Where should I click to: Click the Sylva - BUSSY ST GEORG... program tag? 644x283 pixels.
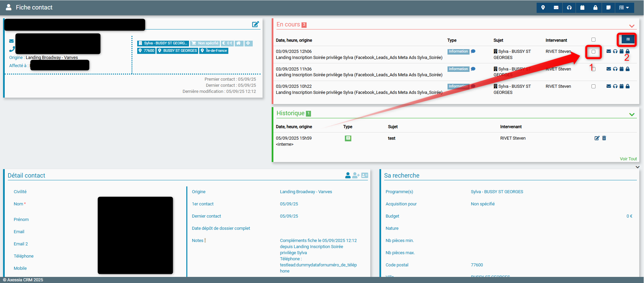(163, 43)
